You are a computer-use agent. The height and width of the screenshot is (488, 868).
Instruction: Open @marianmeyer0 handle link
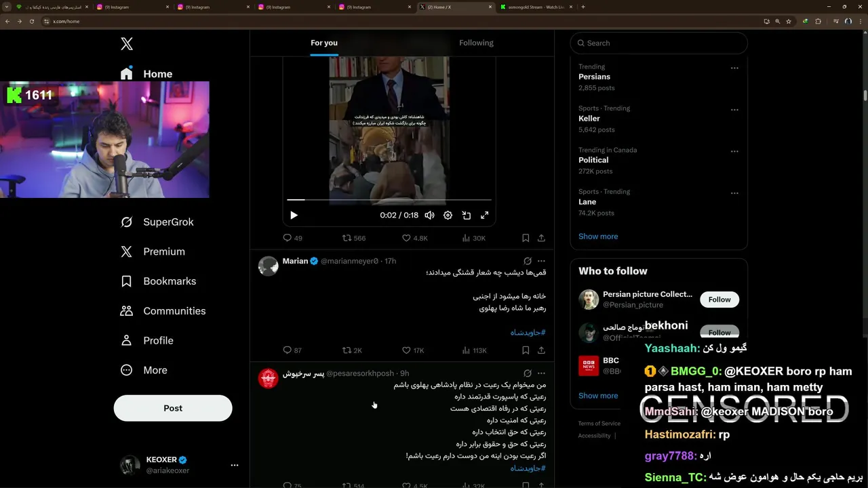click(x=349, y=261)
